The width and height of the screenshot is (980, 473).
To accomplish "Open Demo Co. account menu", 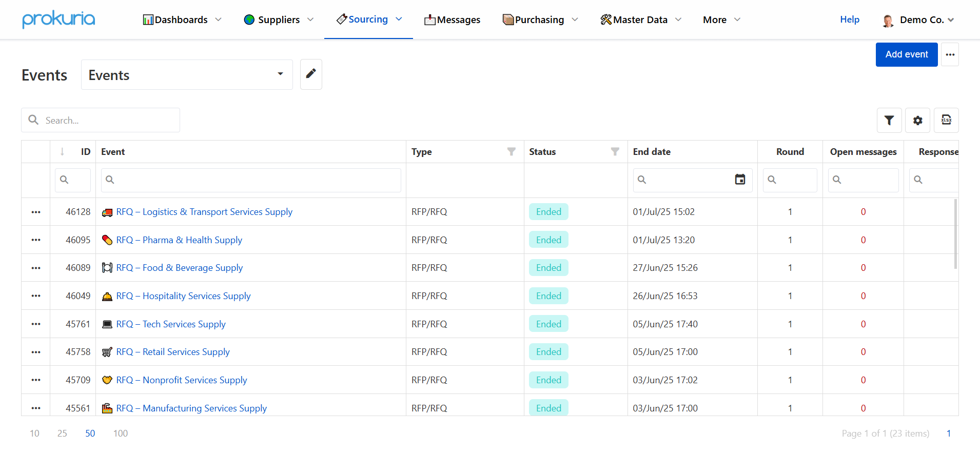I will (918, 20).
